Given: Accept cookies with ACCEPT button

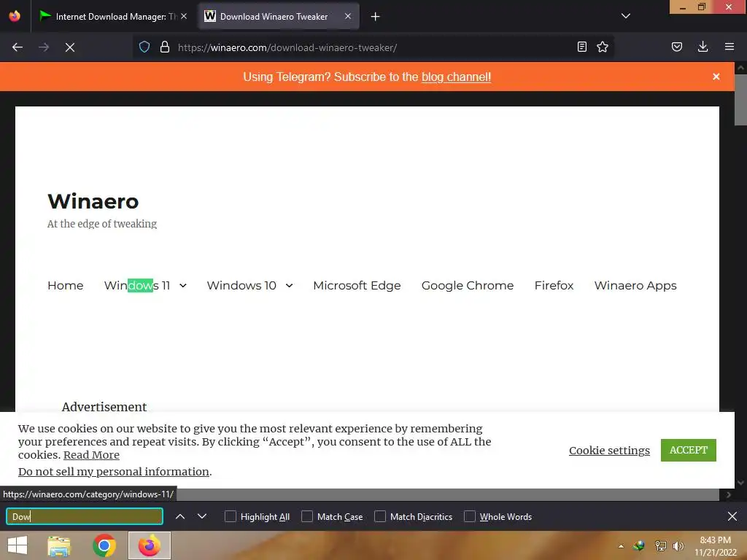Looking at the screenshot, I should [689, 450].
